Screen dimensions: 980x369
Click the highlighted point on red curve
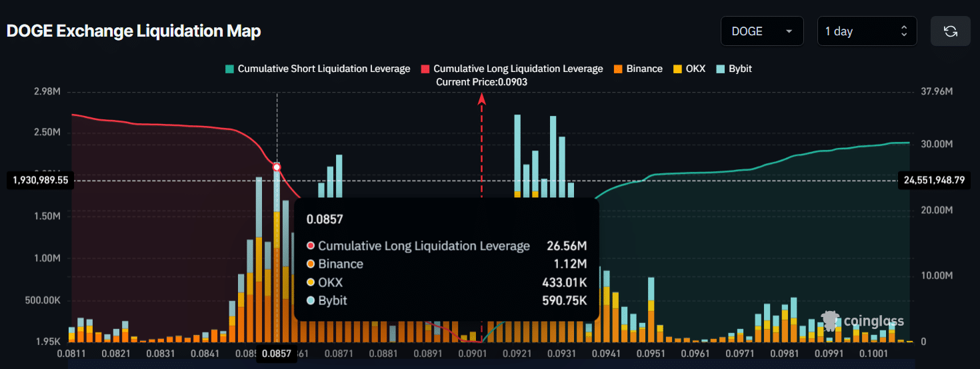coord(277,167)
